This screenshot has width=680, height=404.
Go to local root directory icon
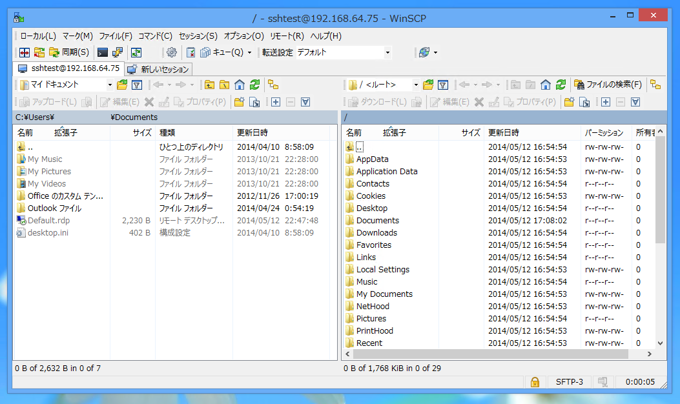(x=224, y=85)
